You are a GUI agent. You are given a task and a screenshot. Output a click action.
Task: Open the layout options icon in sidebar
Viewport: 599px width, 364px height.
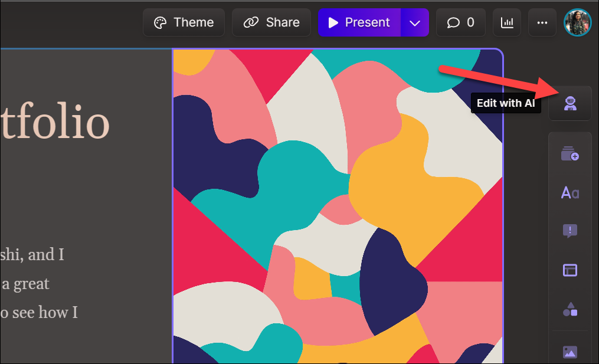point(569,270)
